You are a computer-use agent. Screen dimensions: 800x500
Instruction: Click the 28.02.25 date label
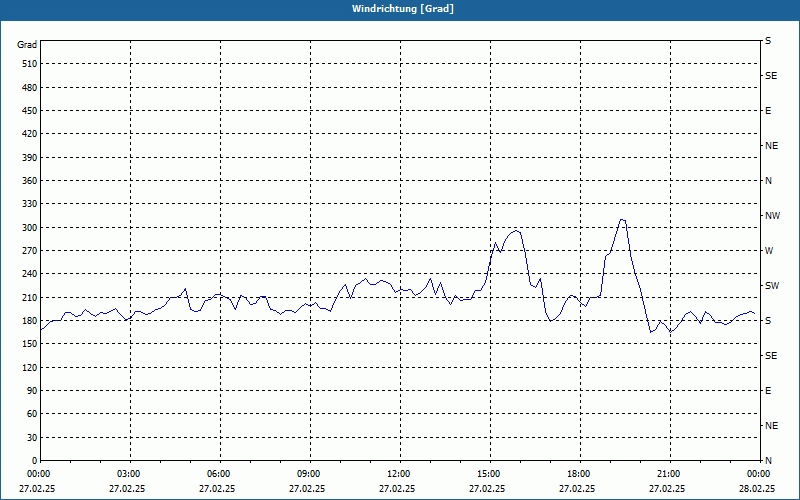[x=757, y=488]
